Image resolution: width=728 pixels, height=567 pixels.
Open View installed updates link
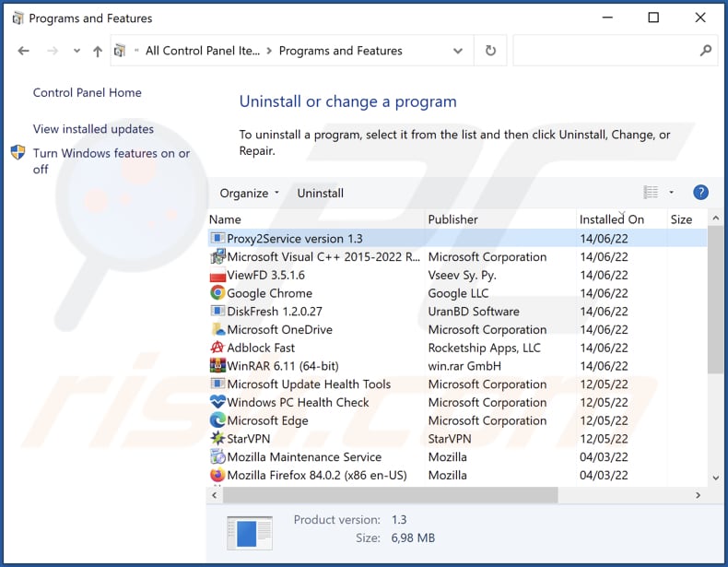click(x=93, y=129)
